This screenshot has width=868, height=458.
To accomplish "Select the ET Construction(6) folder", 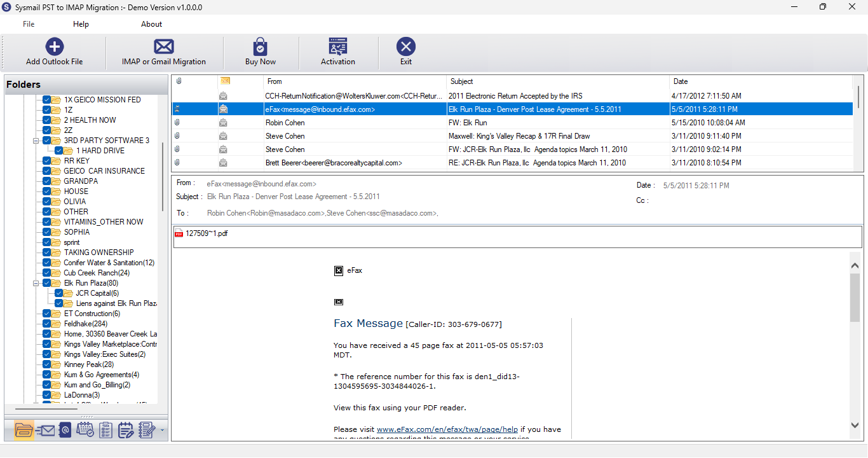I will pos(92,314).
